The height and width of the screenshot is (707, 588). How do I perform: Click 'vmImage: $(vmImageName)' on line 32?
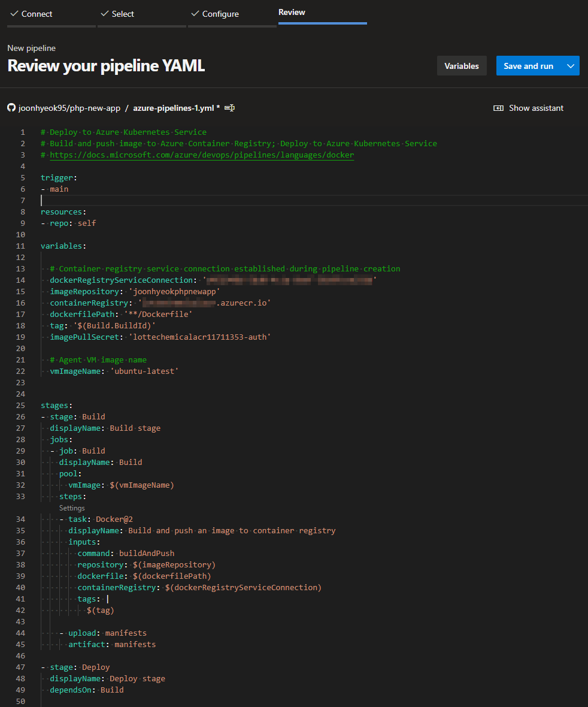point(121,485)
